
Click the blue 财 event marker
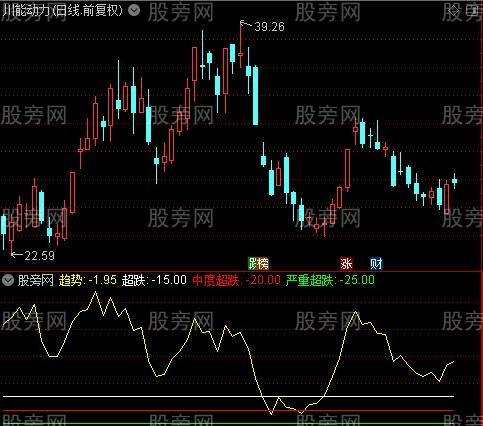coord(376,264)
